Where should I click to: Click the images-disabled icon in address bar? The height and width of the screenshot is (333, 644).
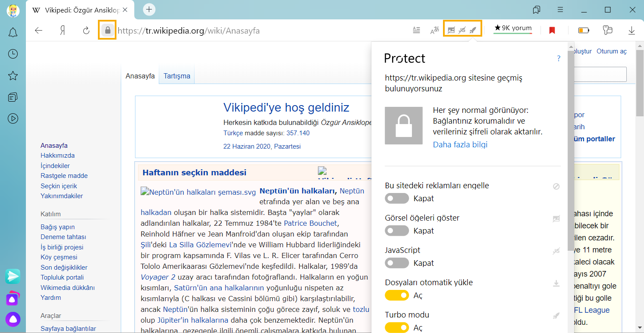[451, 30]
